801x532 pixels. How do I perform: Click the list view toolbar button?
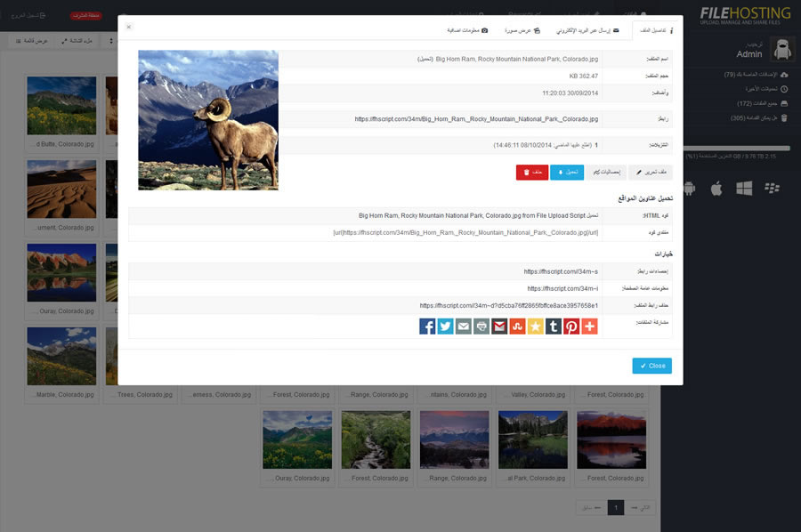(32, 41)
